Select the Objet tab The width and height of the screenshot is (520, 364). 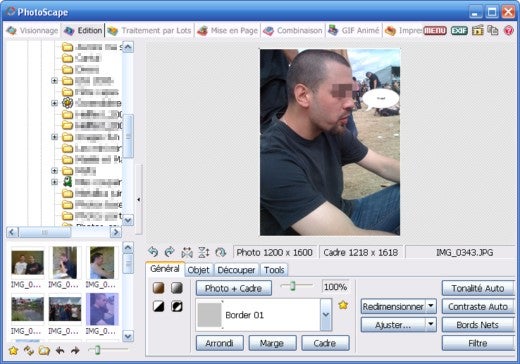[x=198, y=270]
